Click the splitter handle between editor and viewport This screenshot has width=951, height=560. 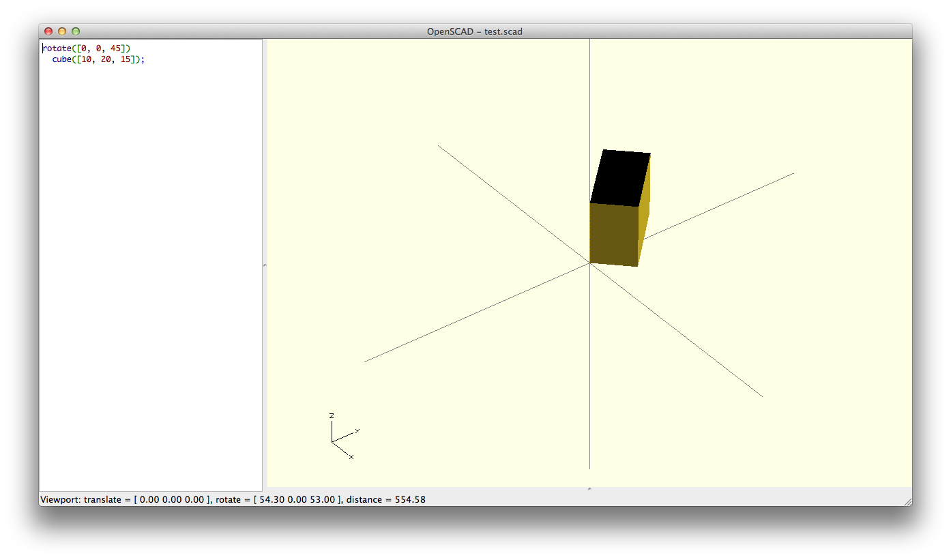coord(265,265)
